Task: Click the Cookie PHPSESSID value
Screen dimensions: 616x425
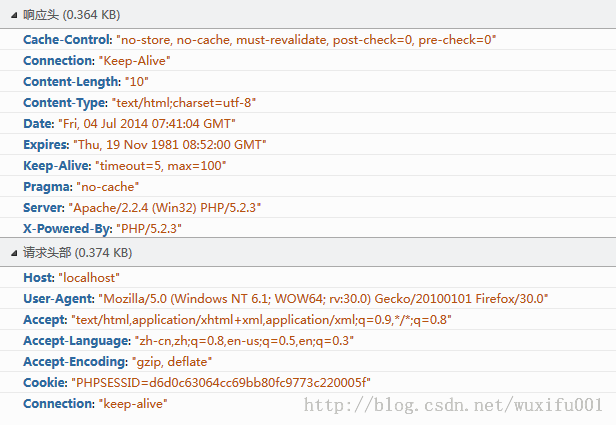Action: (x=221, y=383)
